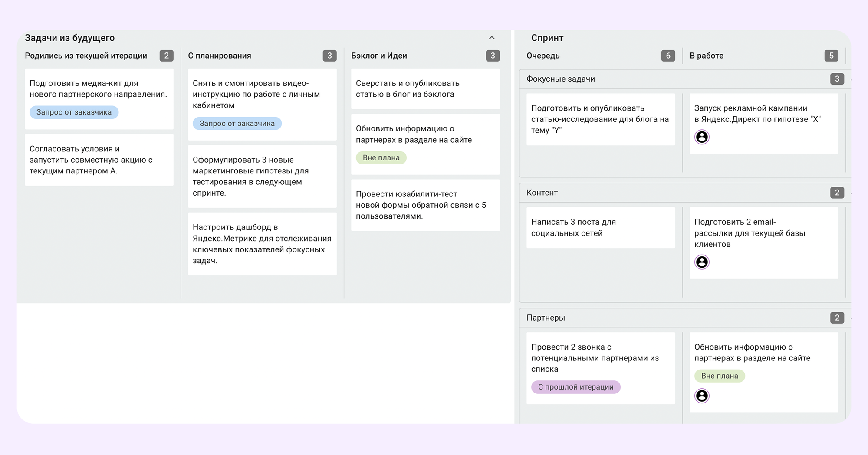Image resolution: width=868 pixels, height=455 pixels.
Task: Click avatar on in-progress 'Обновить информацию о партнерах' card
Action: [x=702, y=396]
